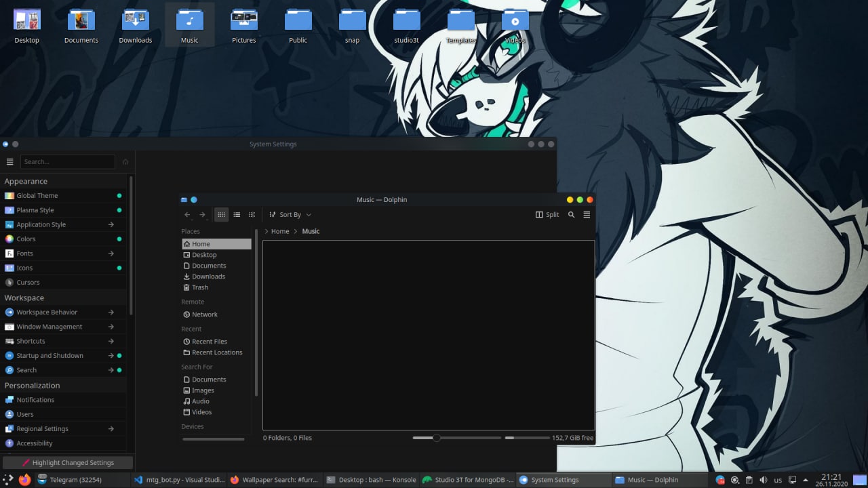Switch Dolphin to Details view mode

252,215
